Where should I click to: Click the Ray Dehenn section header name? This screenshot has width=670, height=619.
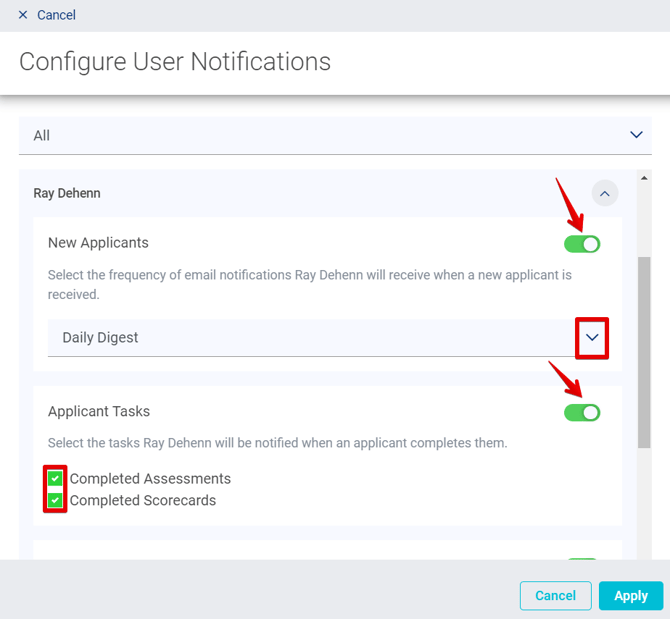point(67,193)
